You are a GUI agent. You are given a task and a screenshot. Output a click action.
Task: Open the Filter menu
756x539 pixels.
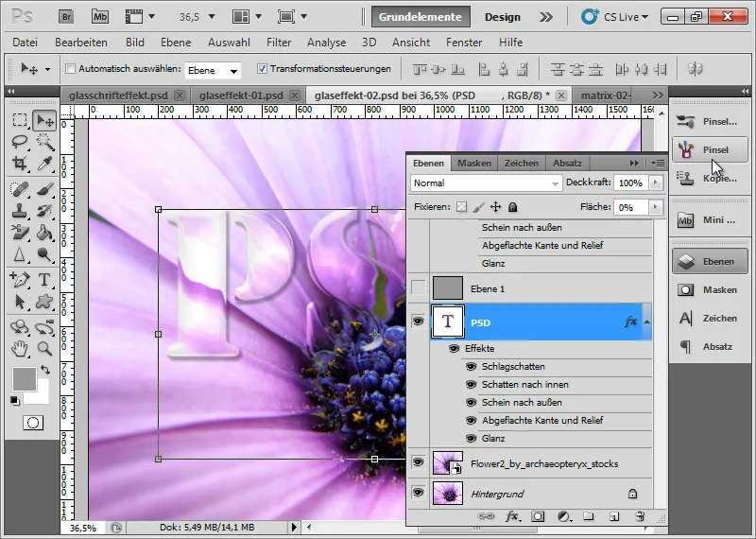[x=279, y=43]
